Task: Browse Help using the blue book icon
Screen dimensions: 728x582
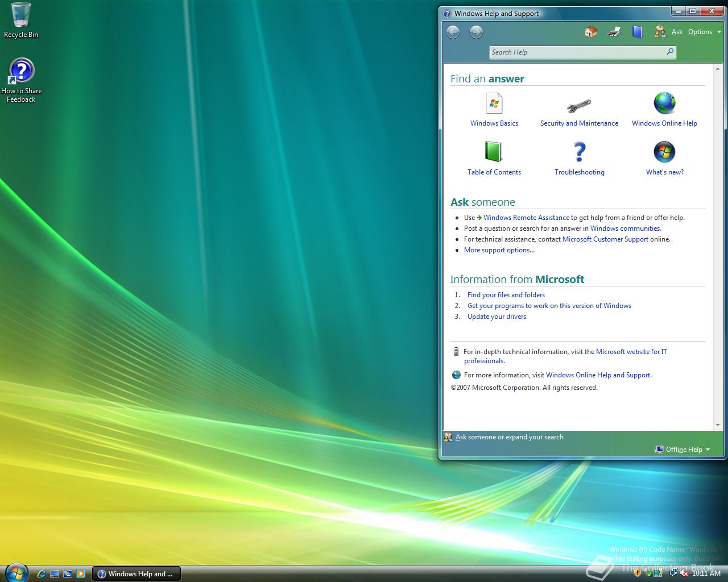Action: tap(637, 32)
